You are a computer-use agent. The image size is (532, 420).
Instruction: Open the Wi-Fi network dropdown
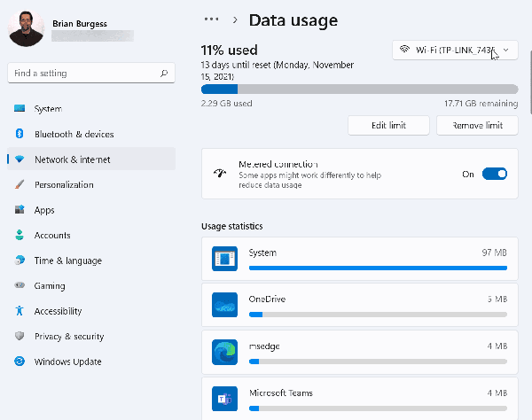[x=455, y=51]
